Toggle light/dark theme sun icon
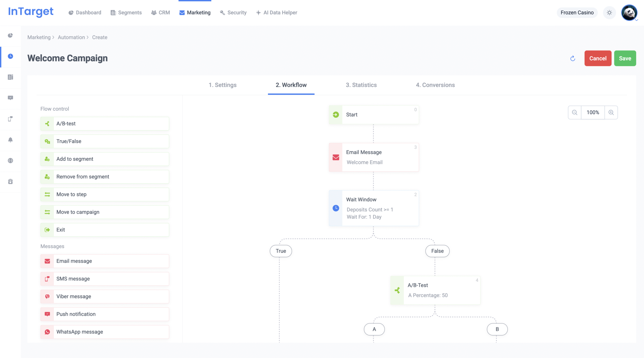 point(609,13)
